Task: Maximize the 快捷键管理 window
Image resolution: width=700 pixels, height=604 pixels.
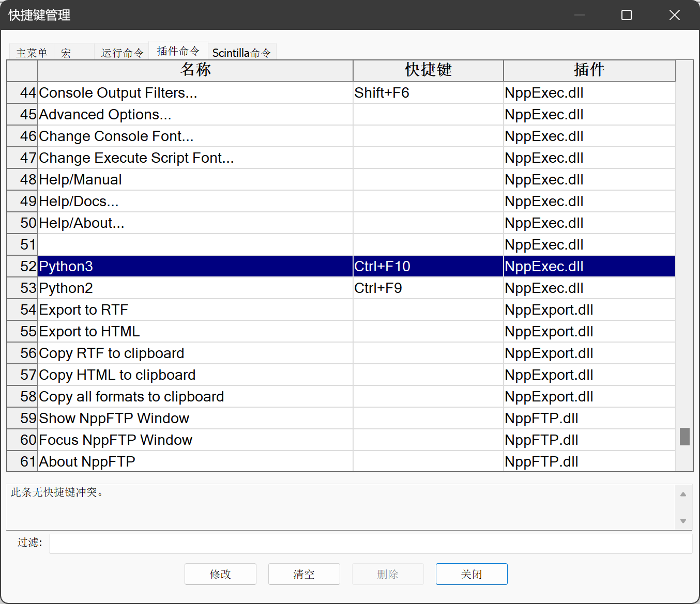Action: coord(626,15)
